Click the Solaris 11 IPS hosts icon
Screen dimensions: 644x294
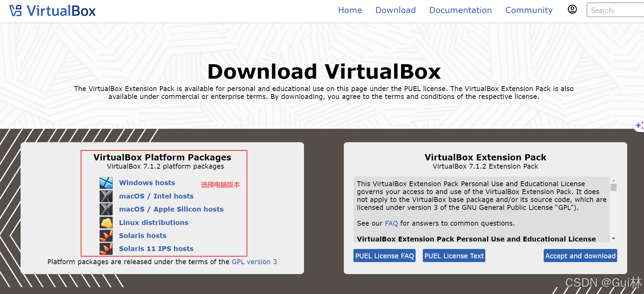[x=106, y=249]
